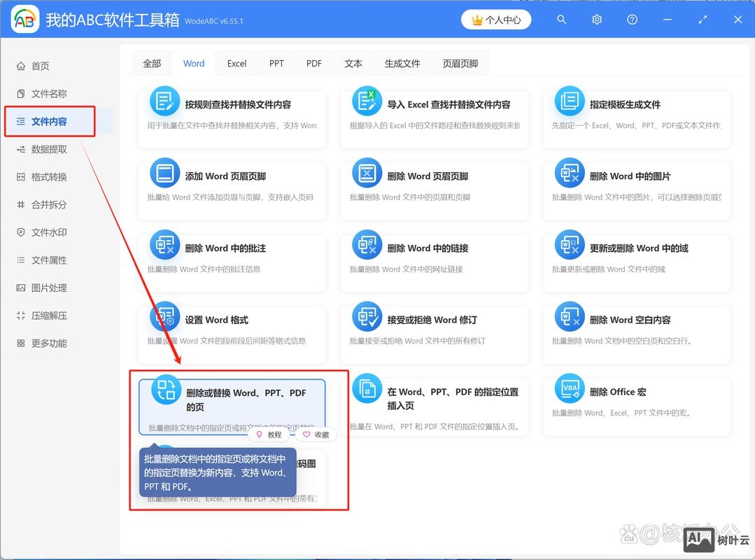The width and height of the screenshot is (755, 560).
Task: Click the help question mark icon
Action: point(632,20)
